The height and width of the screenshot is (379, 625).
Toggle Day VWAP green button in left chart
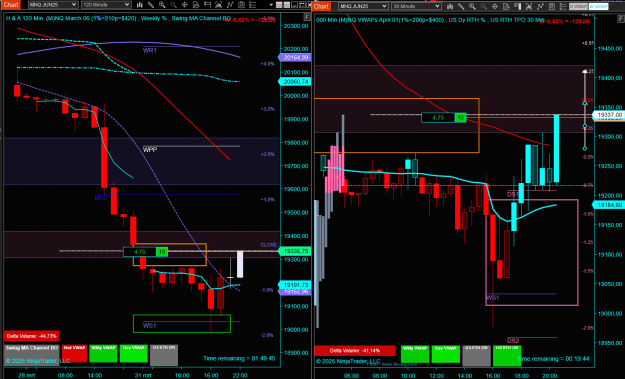pyautogui.click(x=134, y=354)
